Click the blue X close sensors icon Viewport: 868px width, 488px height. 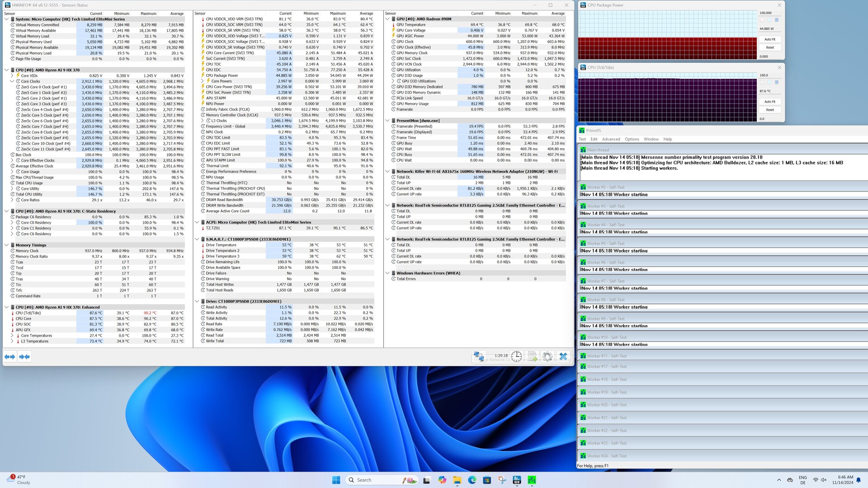[x=563, y=357]
